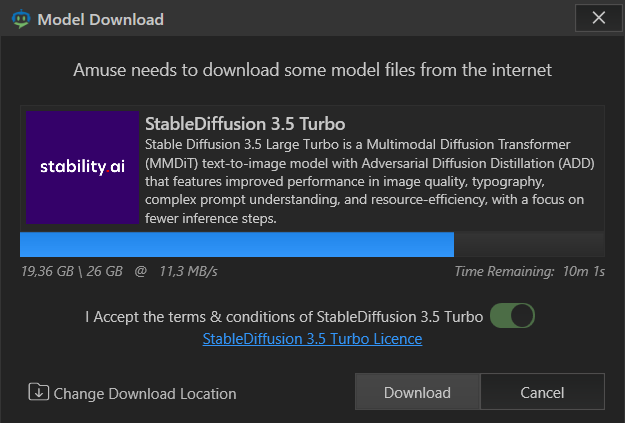Click the 'Amuse needs to download' heading
The image size is (625, 423).
coord(312,70)
